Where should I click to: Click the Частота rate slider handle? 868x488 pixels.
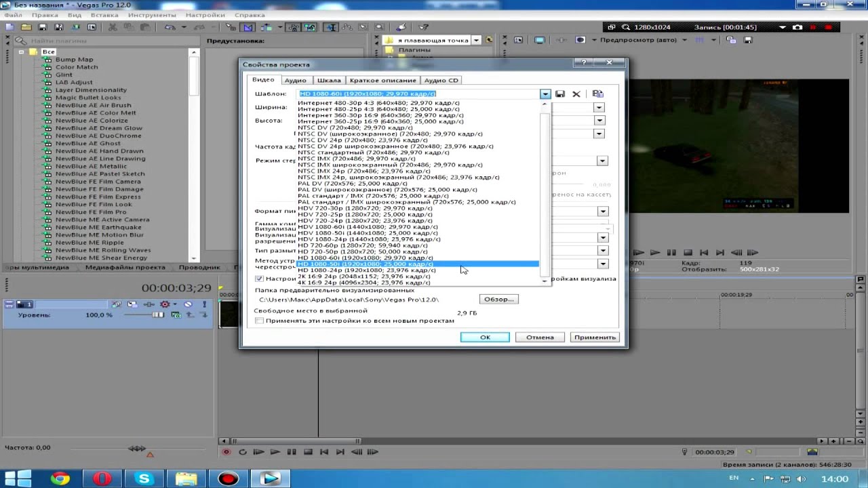pyautogui.click(x=137, y=448)
